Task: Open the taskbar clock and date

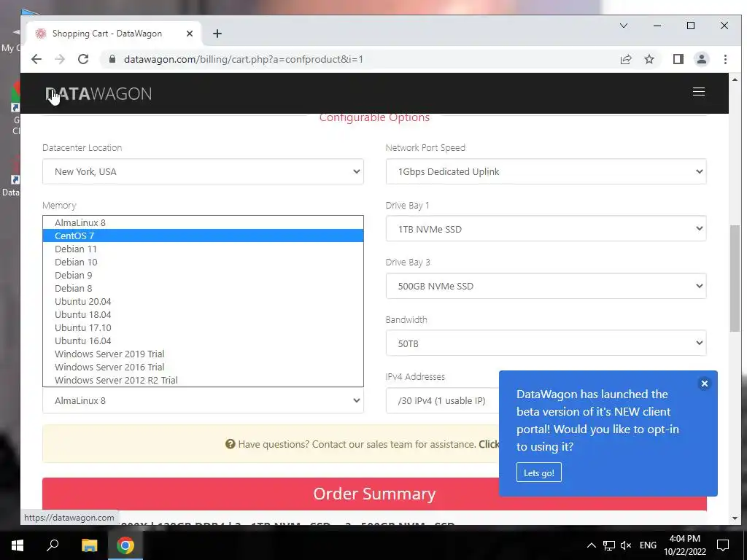Action: (685, 545)
